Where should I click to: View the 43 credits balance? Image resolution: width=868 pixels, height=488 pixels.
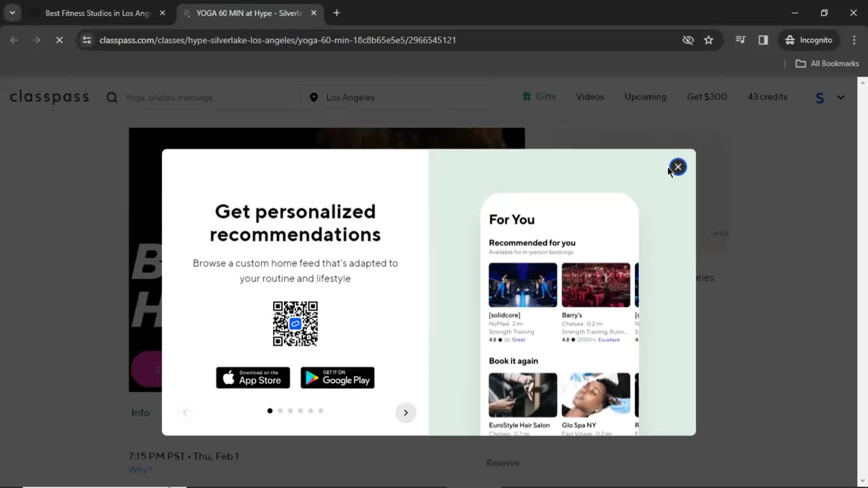pyautogui.click(x=767, y=97)
